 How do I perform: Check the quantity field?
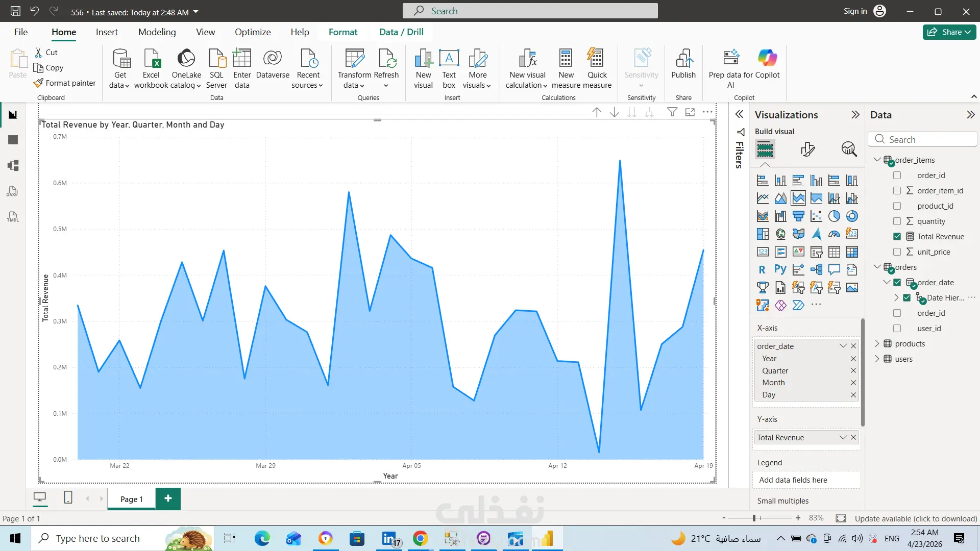click(x=897, y=221)
